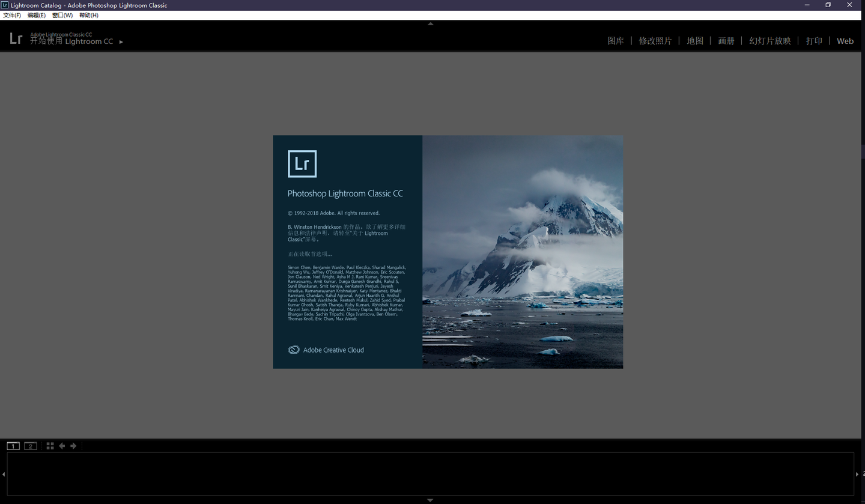Collapse the top module picker panel
Image resolution: width=865 pixels, height=504 pixels.
pos(430,24)
